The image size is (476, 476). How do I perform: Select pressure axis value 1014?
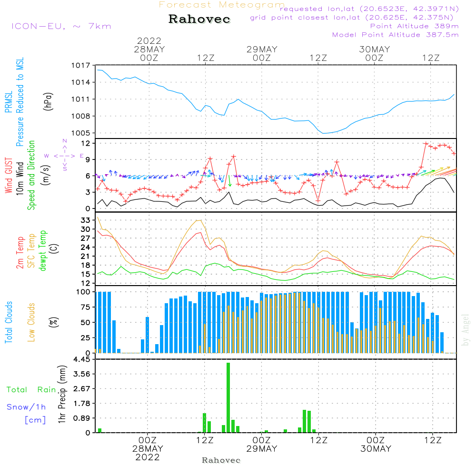(x=81, y=82)
